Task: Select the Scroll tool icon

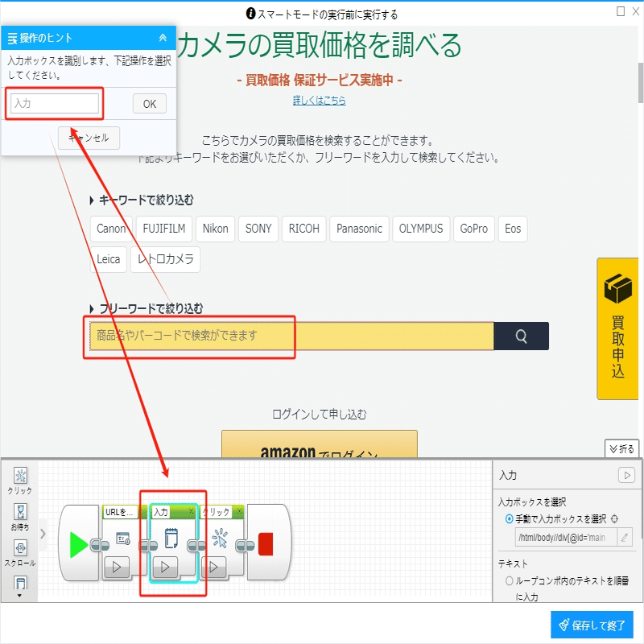Action: 21,548
